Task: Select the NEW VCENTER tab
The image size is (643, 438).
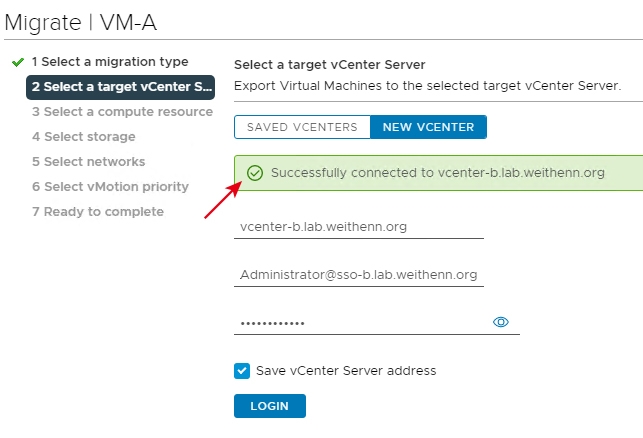Action: point(428,127)
